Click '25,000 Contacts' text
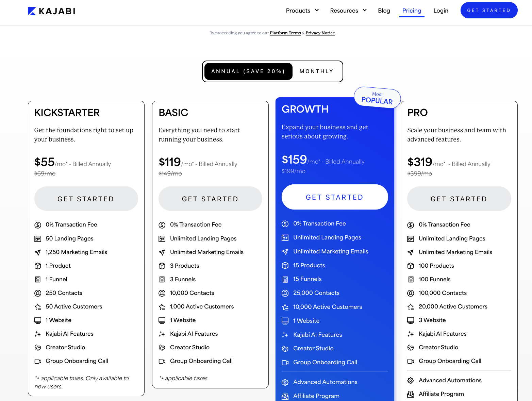532x401 pixels. [316, 293]
